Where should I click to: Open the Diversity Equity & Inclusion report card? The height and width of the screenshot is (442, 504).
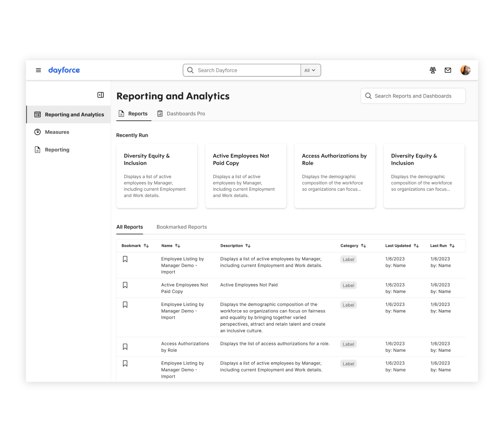point(156,175)
